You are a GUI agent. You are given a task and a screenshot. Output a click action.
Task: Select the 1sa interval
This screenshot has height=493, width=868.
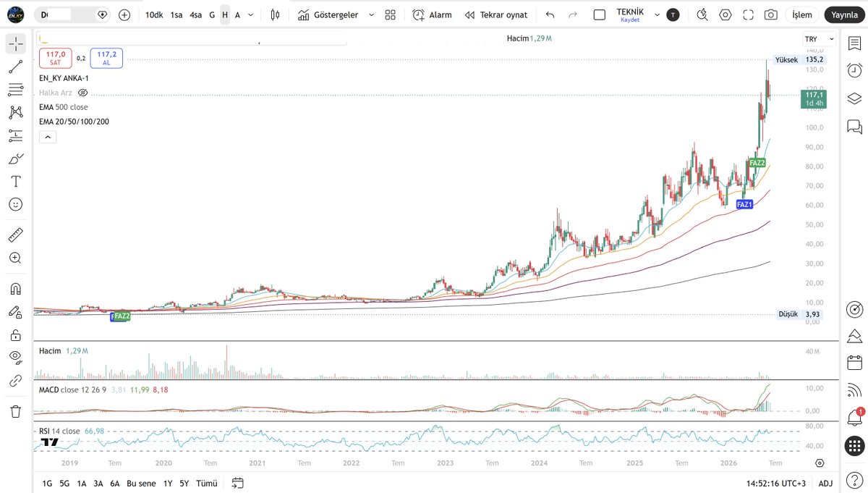tap(176, 14)
